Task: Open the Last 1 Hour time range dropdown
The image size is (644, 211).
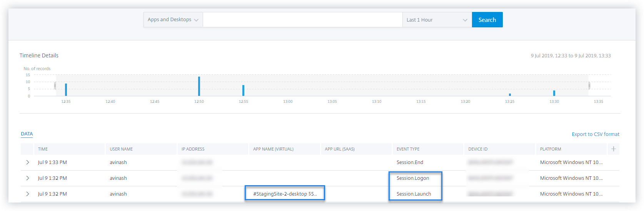Action: click(437, 20)
